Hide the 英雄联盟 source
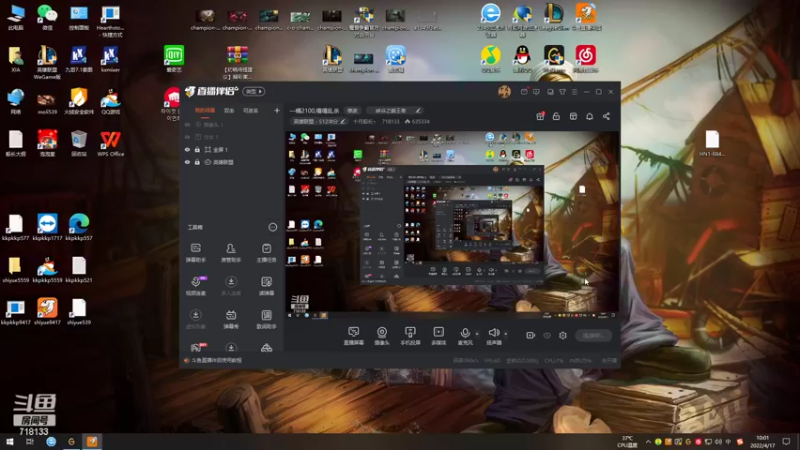 point(187,162)
